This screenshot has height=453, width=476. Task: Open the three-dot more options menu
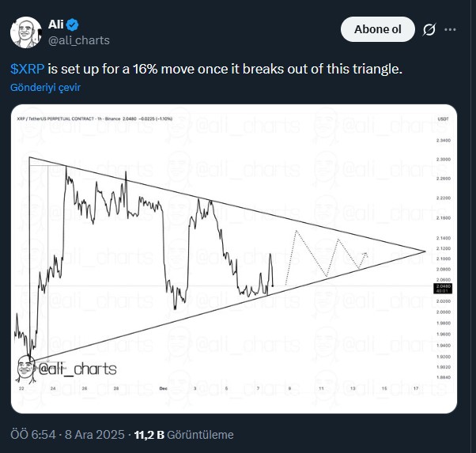pos(451,30)
